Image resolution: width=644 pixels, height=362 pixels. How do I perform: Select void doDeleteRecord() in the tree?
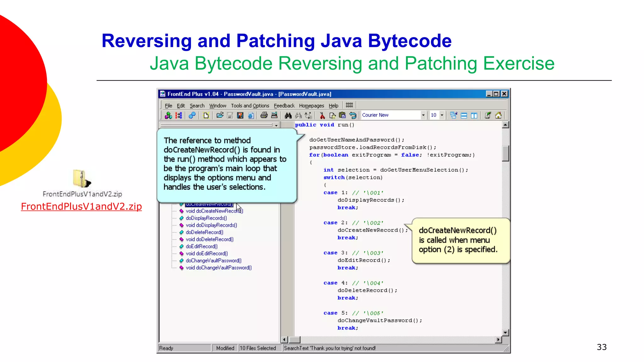coord(209,239)
